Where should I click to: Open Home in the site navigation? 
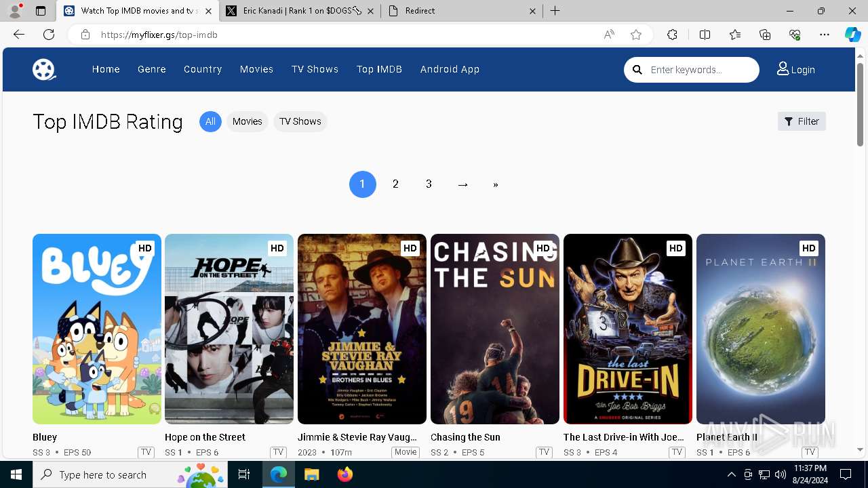[x=106, y=69]
